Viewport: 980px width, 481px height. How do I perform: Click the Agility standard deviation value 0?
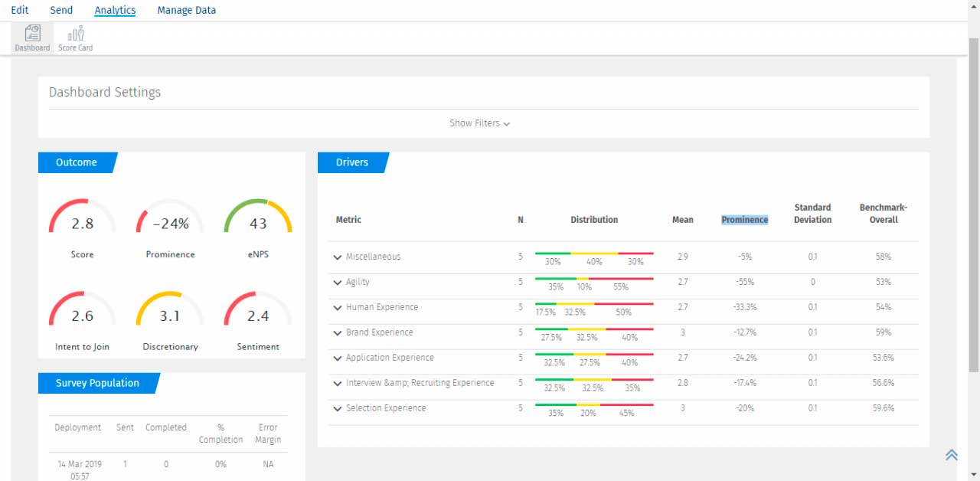pos(812,282)
